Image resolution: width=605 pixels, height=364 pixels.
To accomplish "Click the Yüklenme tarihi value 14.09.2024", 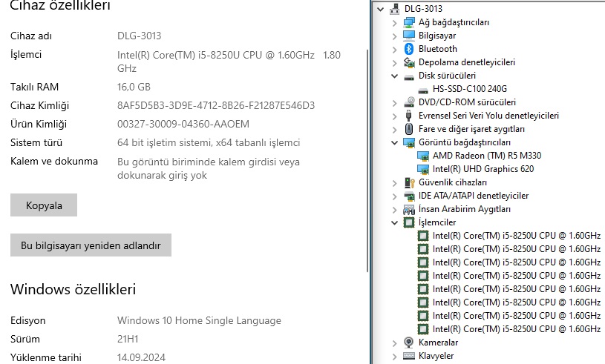I will (141, 357).
